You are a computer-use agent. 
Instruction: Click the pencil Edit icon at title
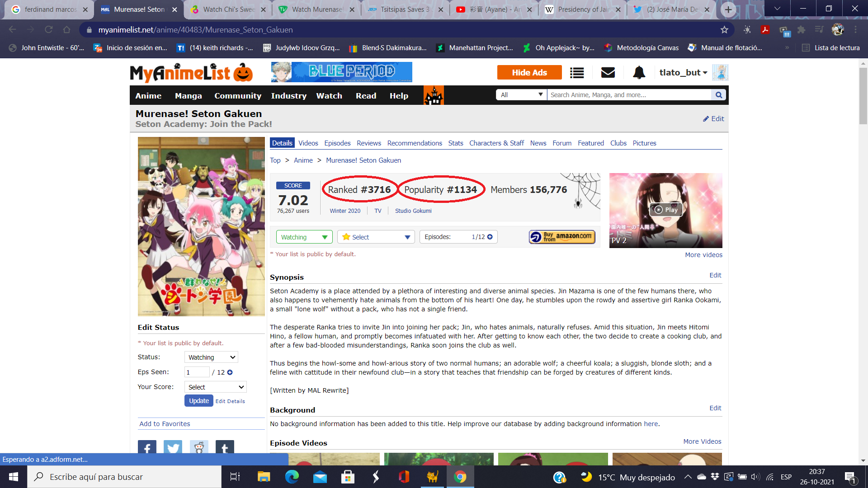point(713,119)
